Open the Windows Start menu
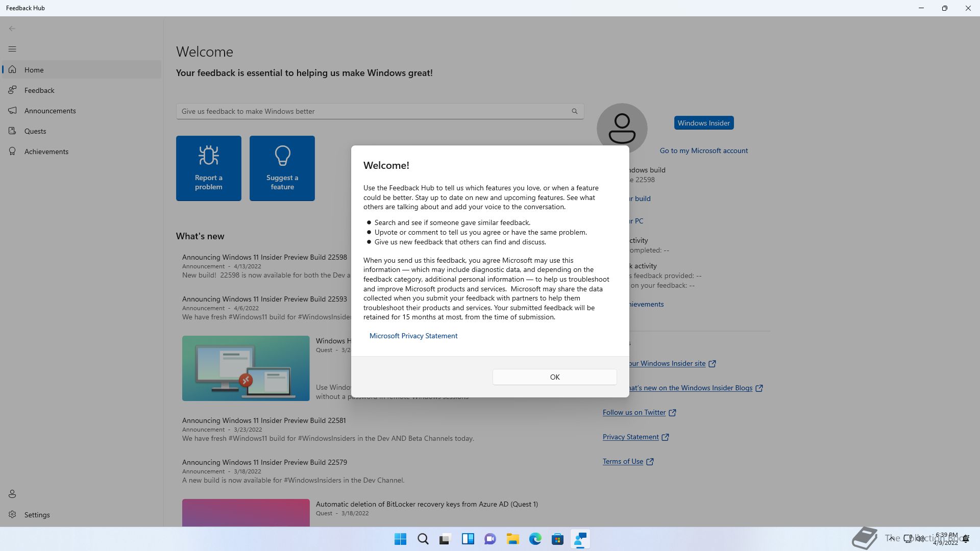The width and height of the screenshot is (980, 551). pos(401,539)
